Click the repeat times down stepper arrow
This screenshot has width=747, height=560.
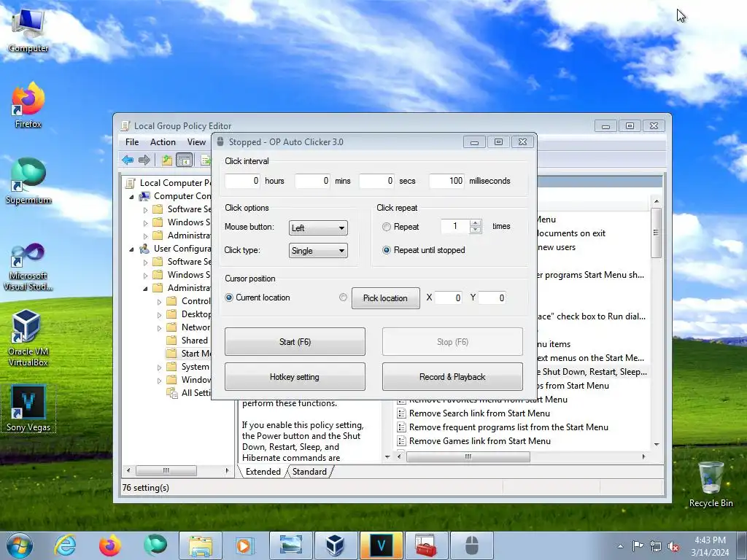pos(476,230)
